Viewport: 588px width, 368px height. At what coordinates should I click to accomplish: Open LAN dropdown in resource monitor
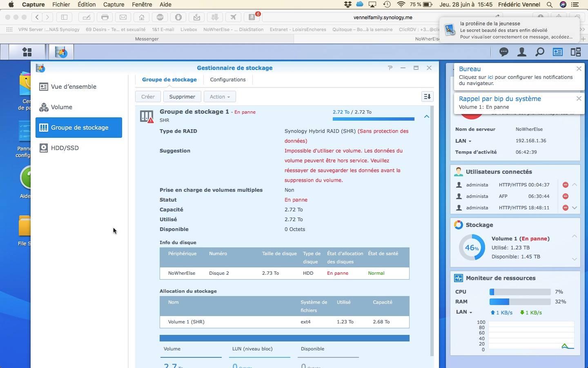point(464,312)
